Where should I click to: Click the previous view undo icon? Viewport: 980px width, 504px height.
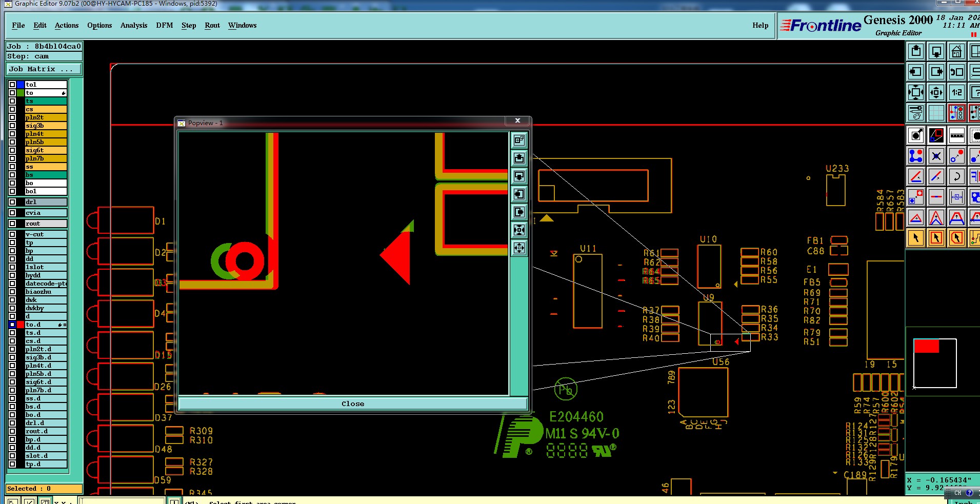[x=957, y=72]
